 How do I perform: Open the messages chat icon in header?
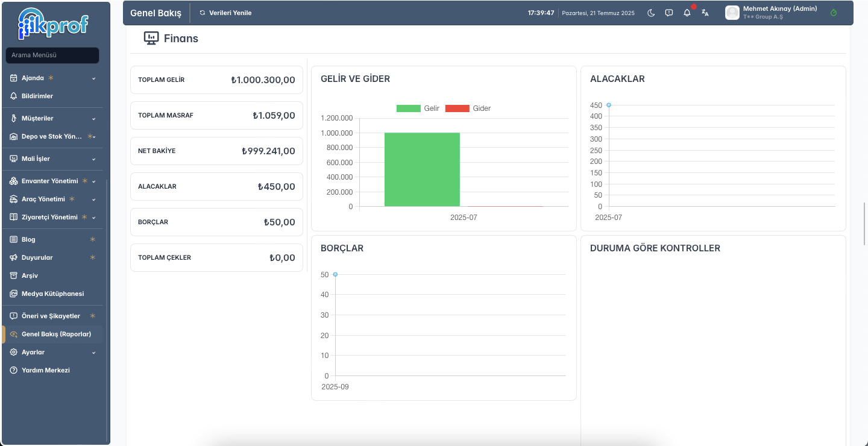coord(669,13)
